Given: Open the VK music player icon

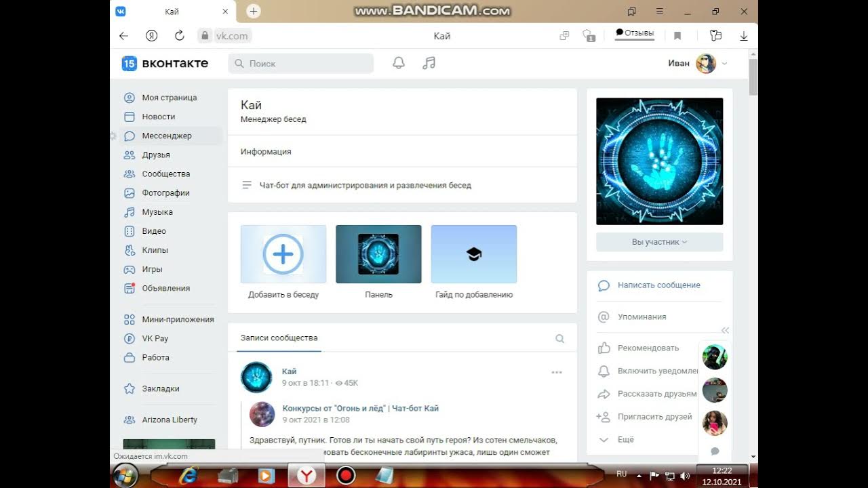Looking at the screenshot, I should click(429, 63).
